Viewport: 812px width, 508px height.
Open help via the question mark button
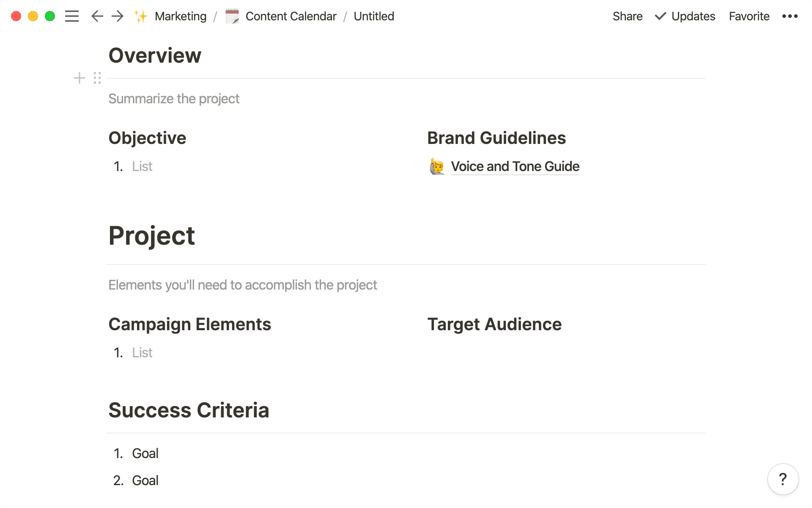click(783, 479)
